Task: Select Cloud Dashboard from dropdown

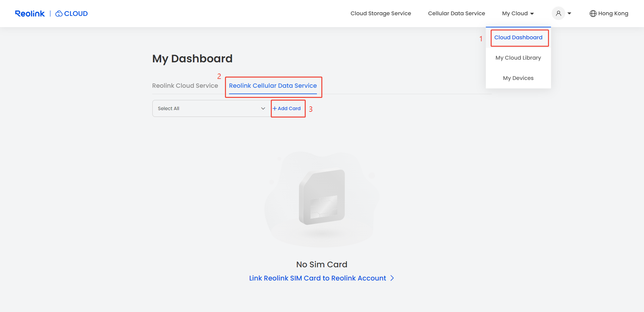Action: point(518,37)
